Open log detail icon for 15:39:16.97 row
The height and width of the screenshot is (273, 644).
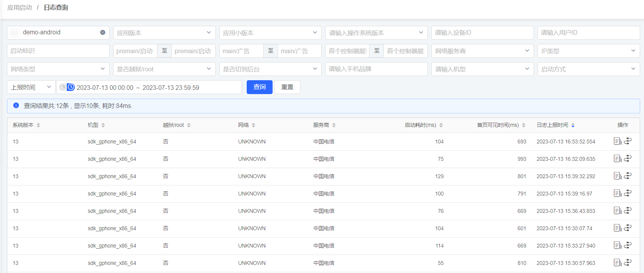pyautogui.click(x=617, y=193)
